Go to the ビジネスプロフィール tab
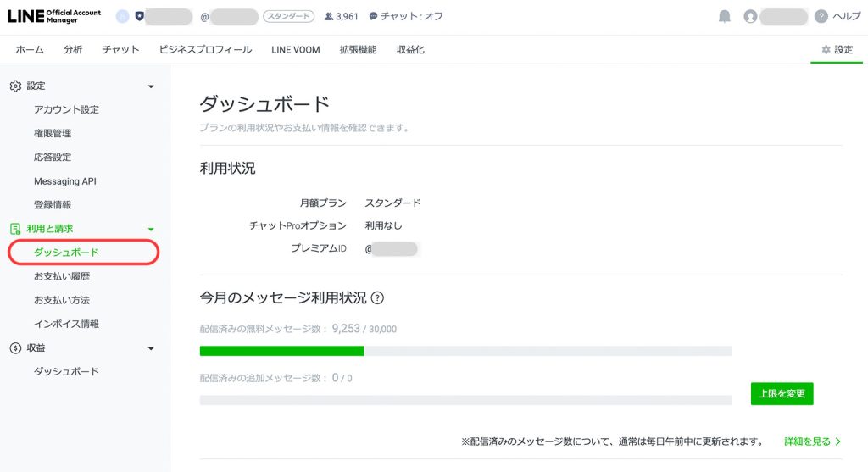Image resolution: width=868 pixels, height=472 pixels. tap(206, 50)
